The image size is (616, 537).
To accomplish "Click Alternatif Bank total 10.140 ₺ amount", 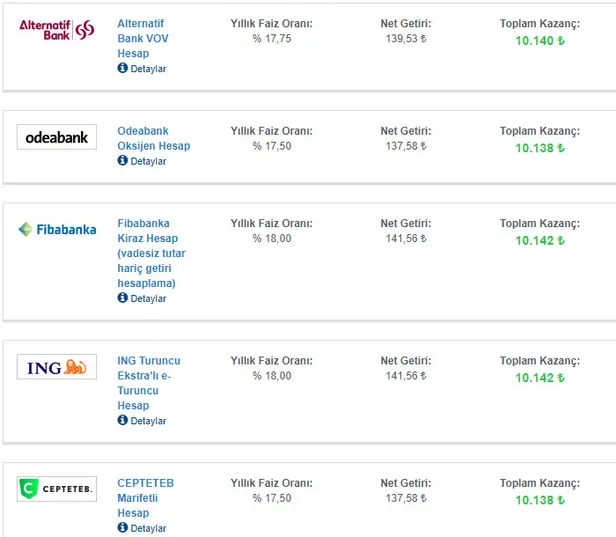I will 540,40.
